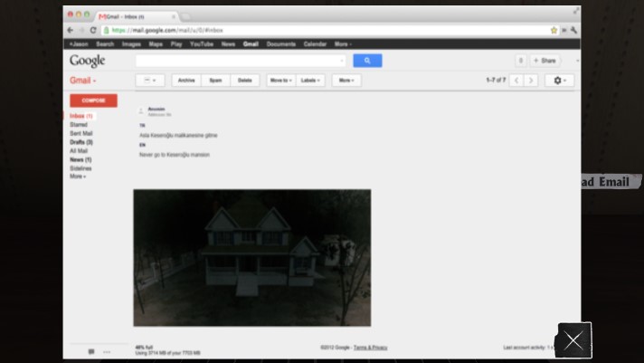This screenshot has width=644, height=363.
Task: Click the browser back arrow
Action: click(71, 30)
